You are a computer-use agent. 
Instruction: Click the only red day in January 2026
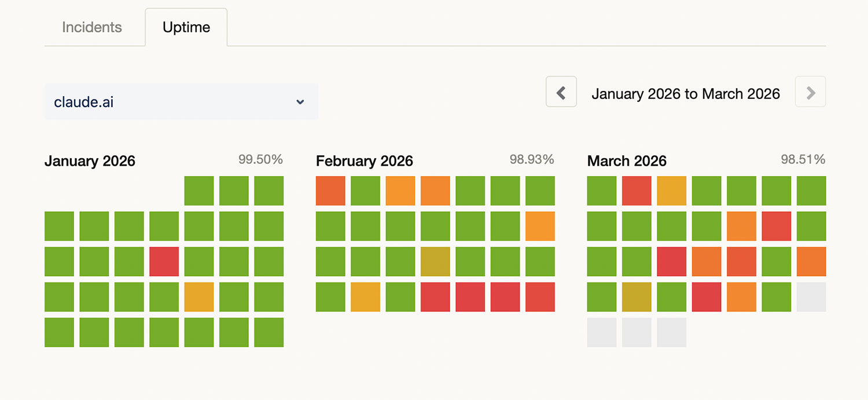pyautogui.click(x=164, y=262)
